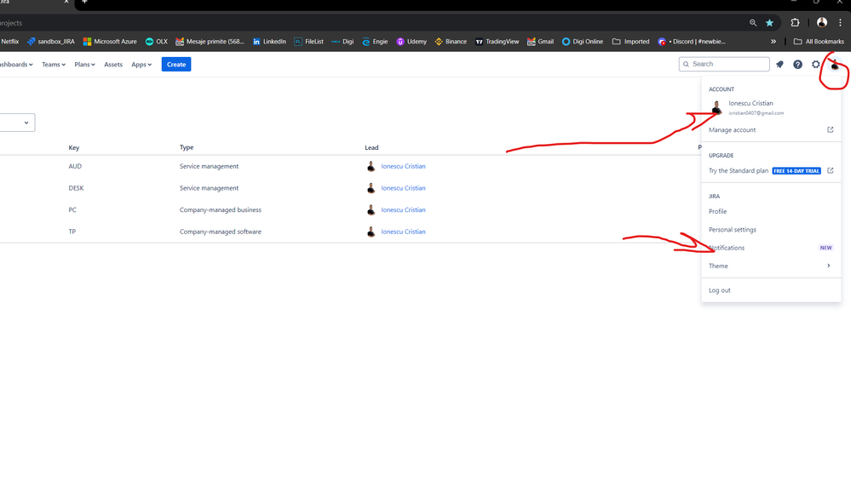Viewport: 851px width, 504px height.
Task: Expand the Teams dropdown
Action: click(53, 65)
